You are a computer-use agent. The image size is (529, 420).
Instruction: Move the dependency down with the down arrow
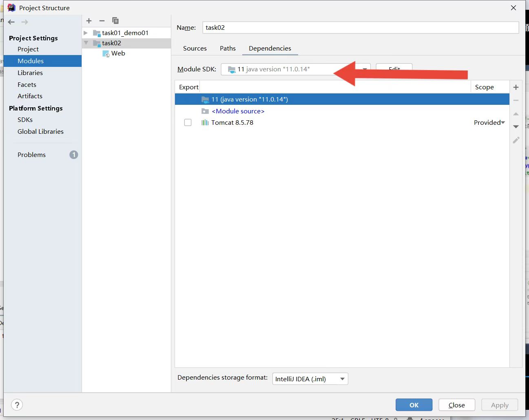click(516, 127)
